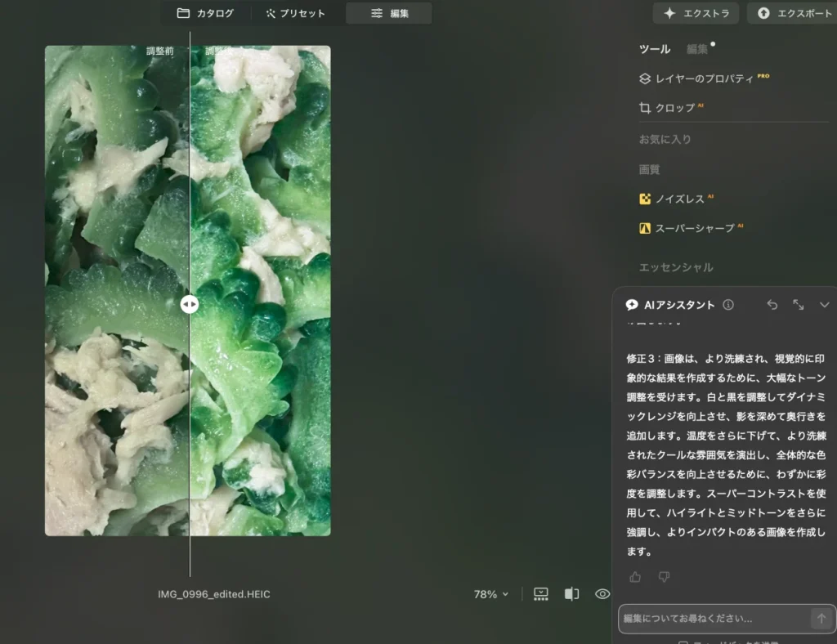This screenshot has width=837, height=644.
Task: Toggle the eye preview of original image
Action: [x=602, y=594]
